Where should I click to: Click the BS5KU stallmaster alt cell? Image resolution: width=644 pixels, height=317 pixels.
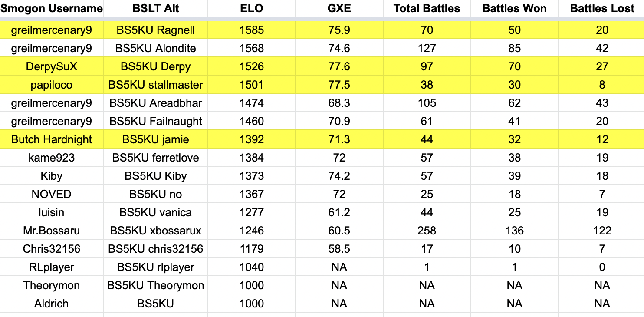tap(156, 85)
